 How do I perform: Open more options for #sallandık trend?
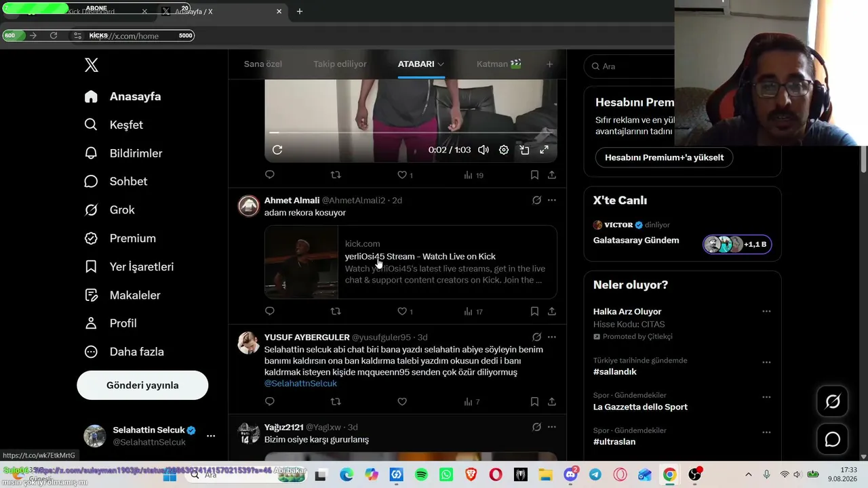pyautogui.click(x=766, y=362)
